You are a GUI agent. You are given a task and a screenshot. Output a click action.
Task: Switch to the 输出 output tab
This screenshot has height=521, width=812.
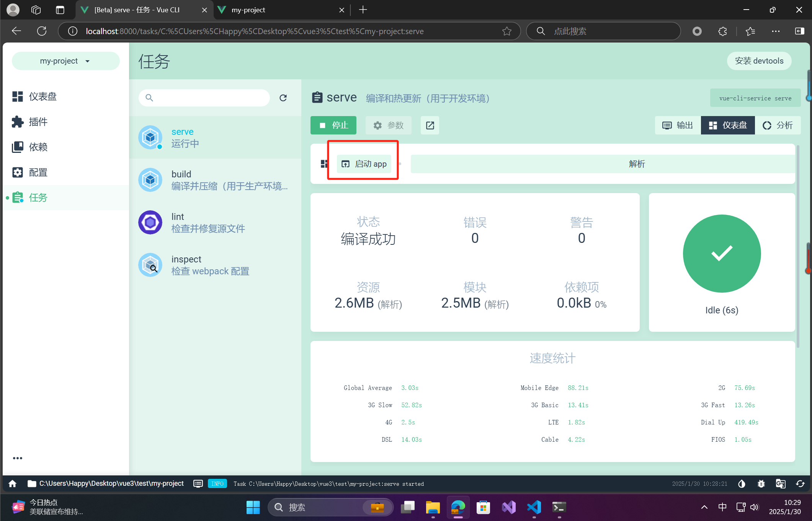tap(678, 125)
